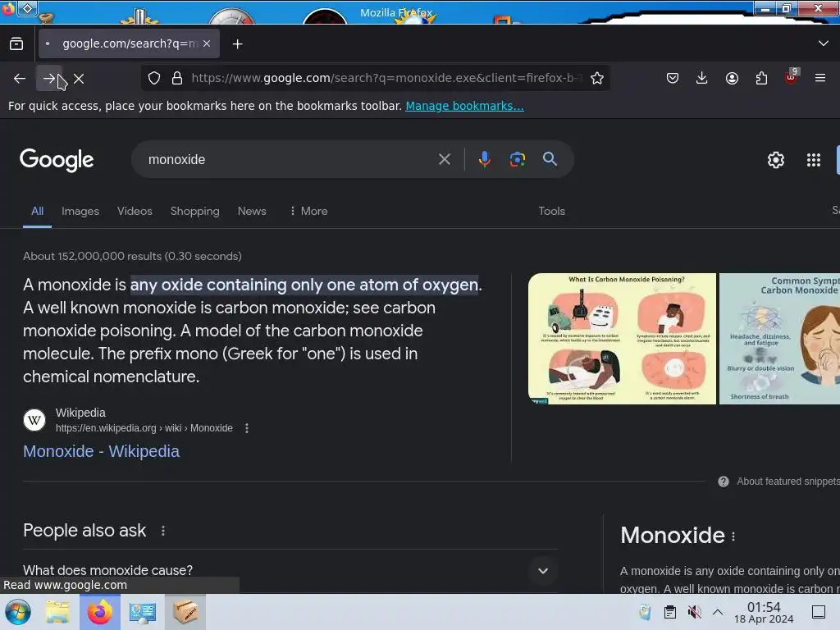Open the Extensions puzzle icon
This screenshot has width=840, height=630.
[x=761, y=78]
